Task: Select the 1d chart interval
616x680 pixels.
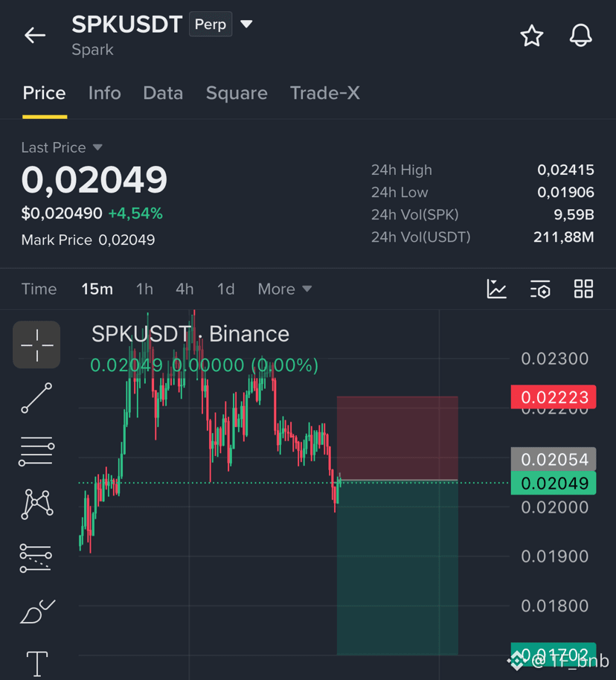Action: [x=225, y=289]
